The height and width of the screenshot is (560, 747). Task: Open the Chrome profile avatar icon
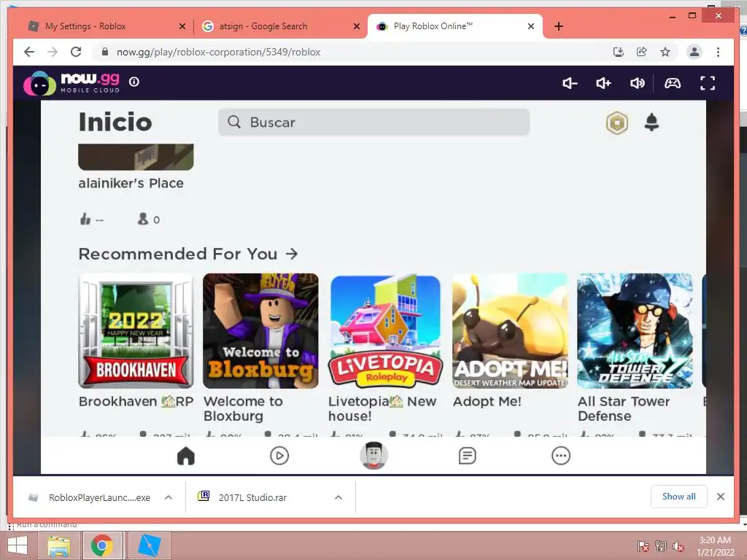pos(694,52)
